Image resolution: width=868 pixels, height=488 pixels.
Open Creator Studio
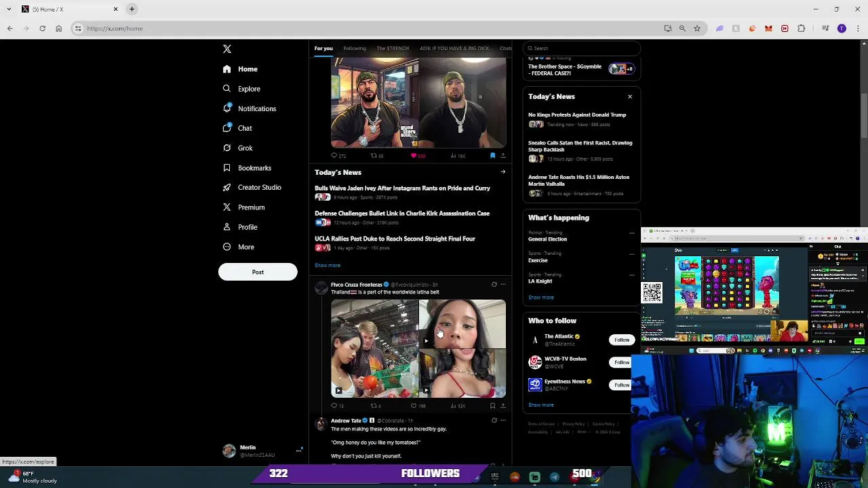(252, 187)
